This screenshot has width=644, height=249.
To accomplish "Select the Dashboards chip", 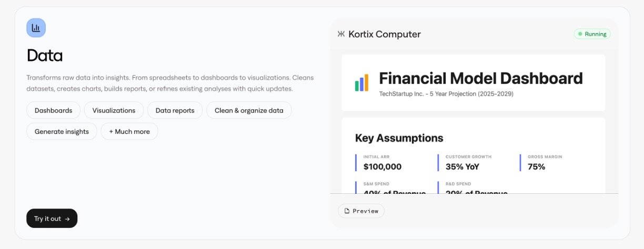I will pyautogui.click(x=53, y=110).
